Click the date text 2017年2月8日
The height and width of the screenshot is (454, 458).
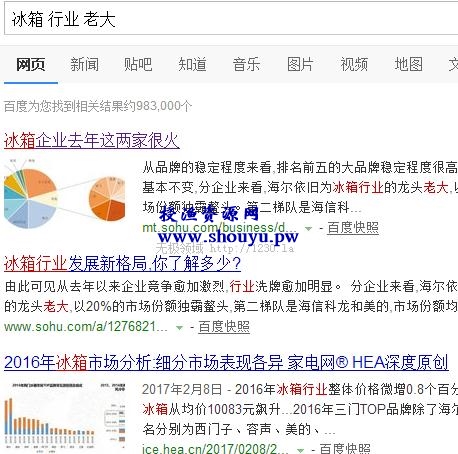(x=182, y=389)
